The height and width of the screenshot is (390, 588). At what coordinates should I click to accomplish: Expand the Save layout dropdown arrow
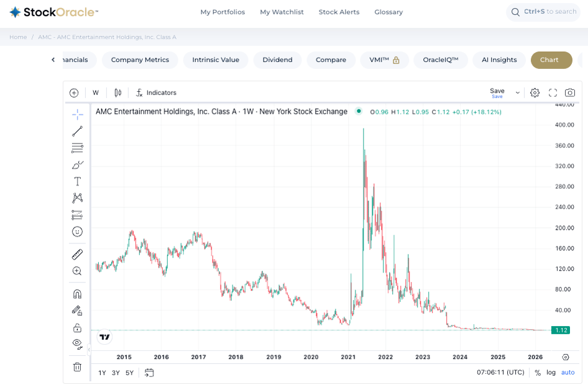(517, 93)
